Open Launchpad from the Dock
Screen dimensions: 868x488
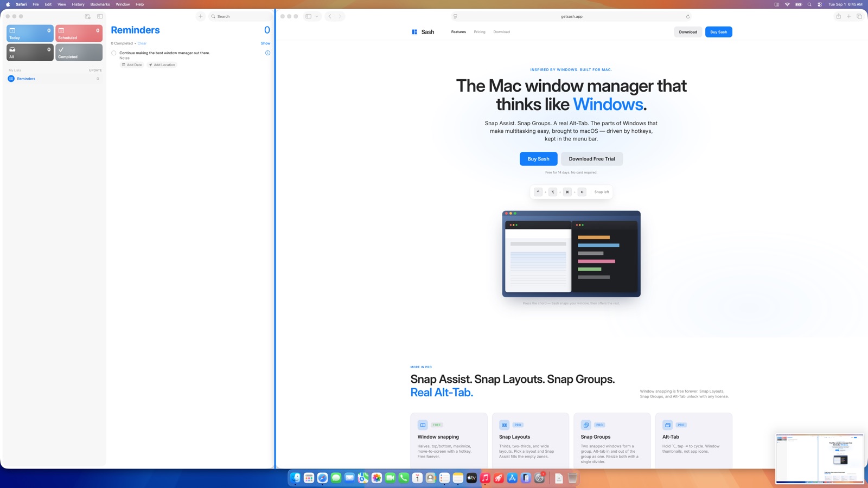point(309,478)
